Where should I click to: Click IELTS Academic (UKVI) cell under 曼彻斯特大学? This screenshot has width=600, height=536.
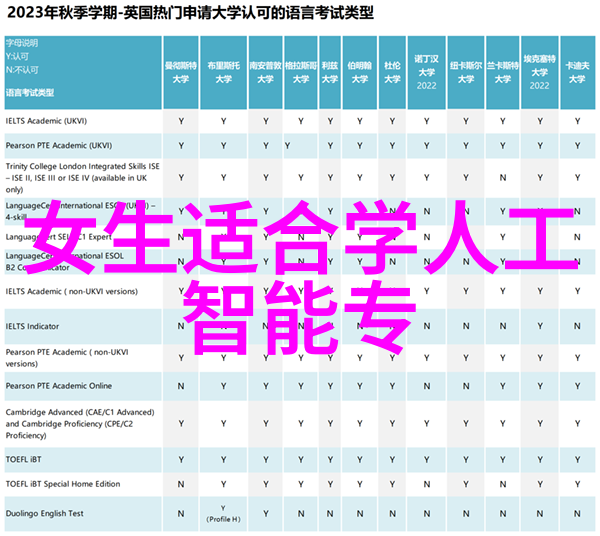pos(181,122)
